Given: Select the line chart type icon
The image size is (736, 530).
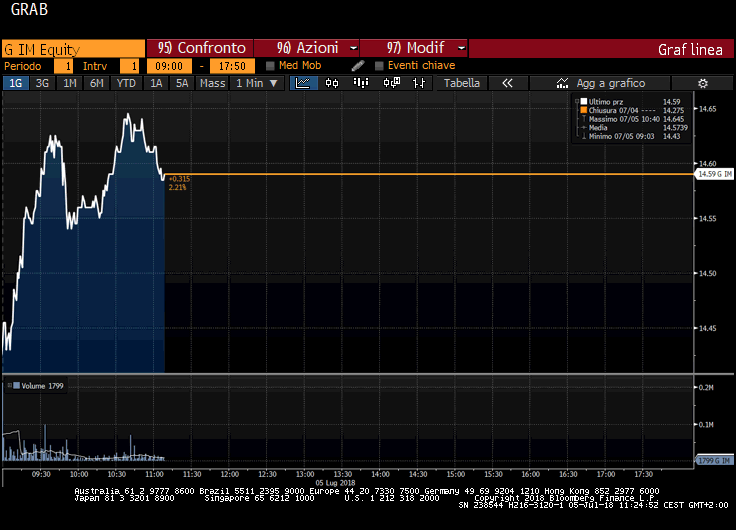Looking at the screenshot, I should pyautogui.click(x=303, y=83).
